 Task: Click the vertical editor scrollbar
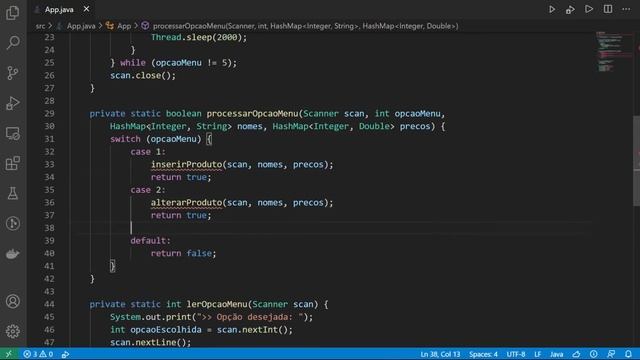[636, 161]
